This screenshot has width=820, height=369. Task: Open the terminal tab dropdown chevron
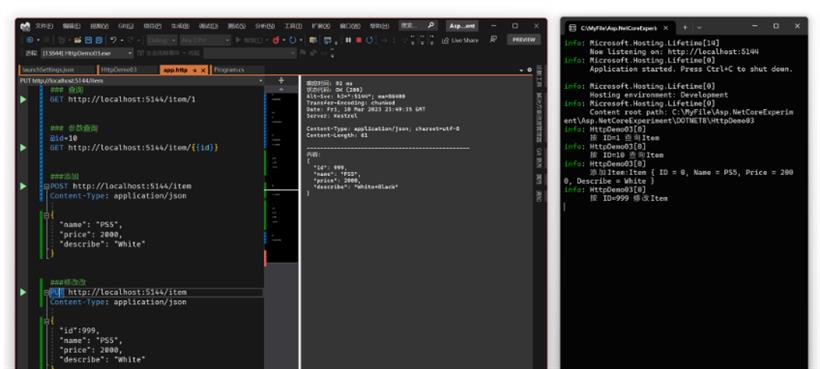tap(699, 27)
